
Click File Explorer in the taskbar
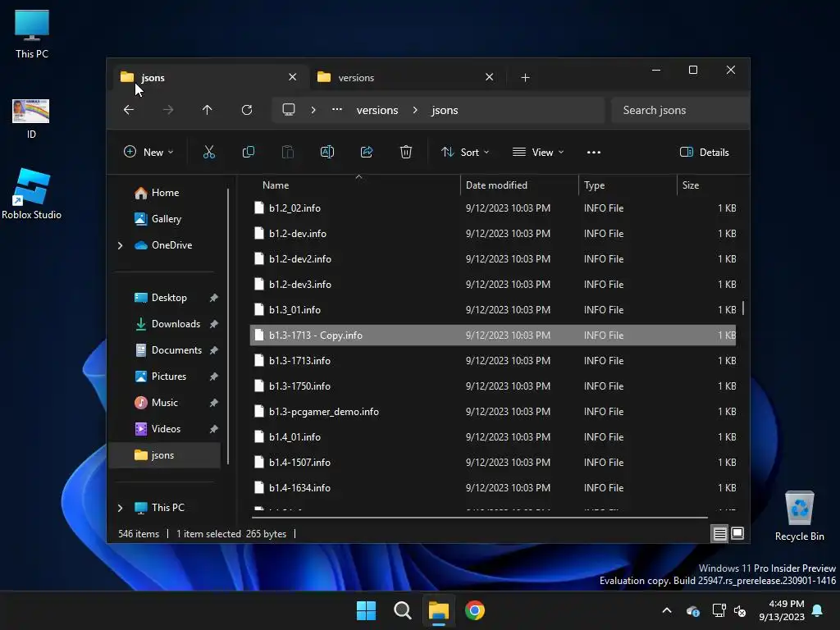[x=439, y=610]
